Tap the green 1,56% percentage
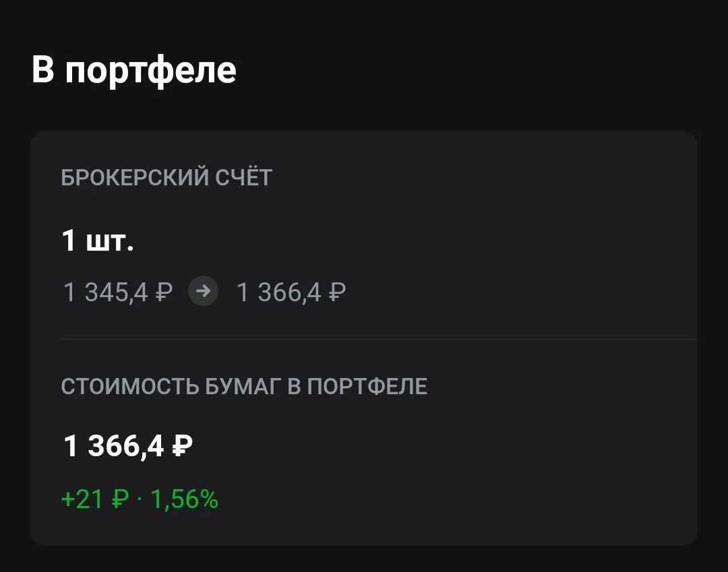The image size is (728, 572). (184, 500)
